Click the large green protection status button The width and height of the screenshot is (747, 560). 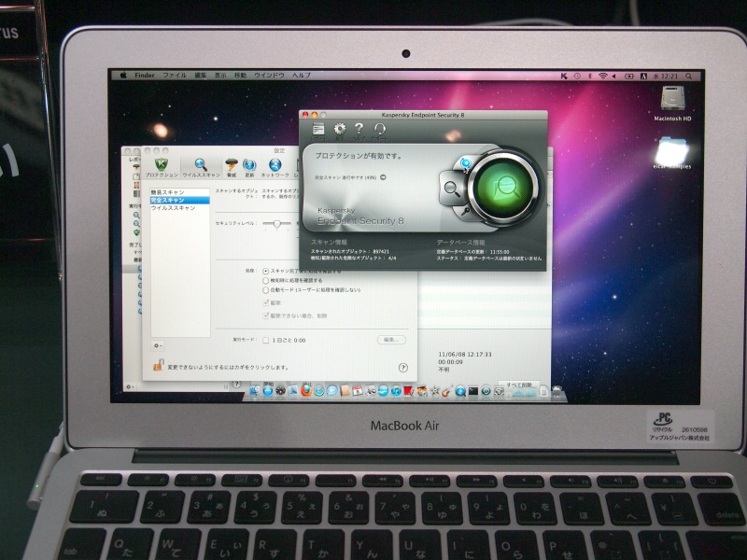pyautogui.click(x=504, y=188)
